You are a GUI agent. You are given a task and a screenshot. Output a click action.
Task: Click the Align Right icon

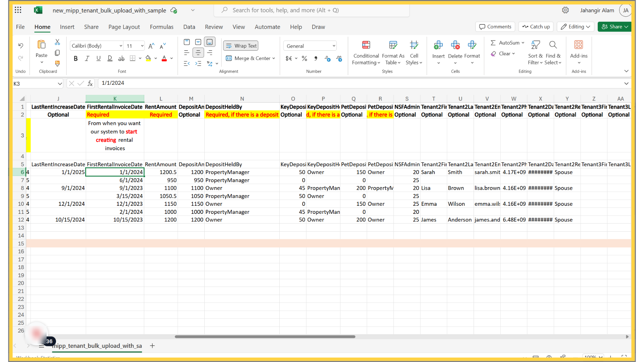[210, 53]
